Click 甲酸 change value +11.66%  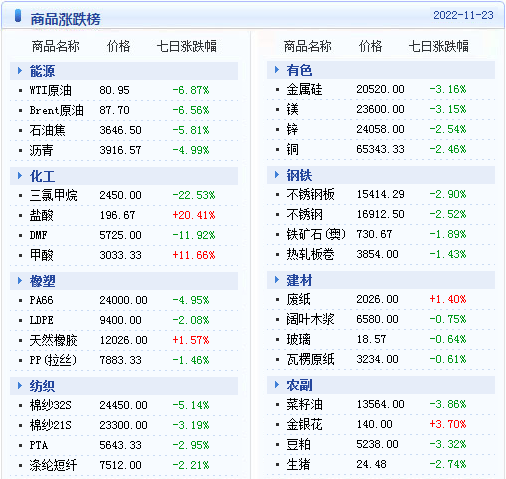(194, 255)
